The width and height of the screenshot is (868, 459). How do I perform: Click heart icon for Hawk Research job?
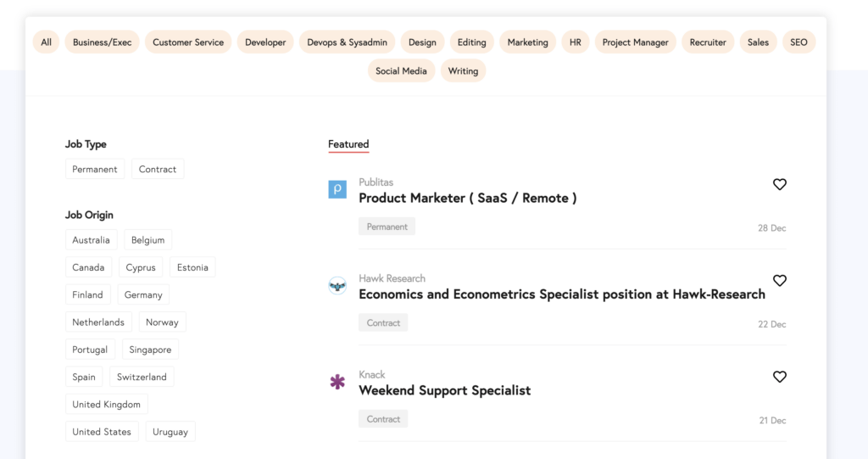click(x=780, y=281)
